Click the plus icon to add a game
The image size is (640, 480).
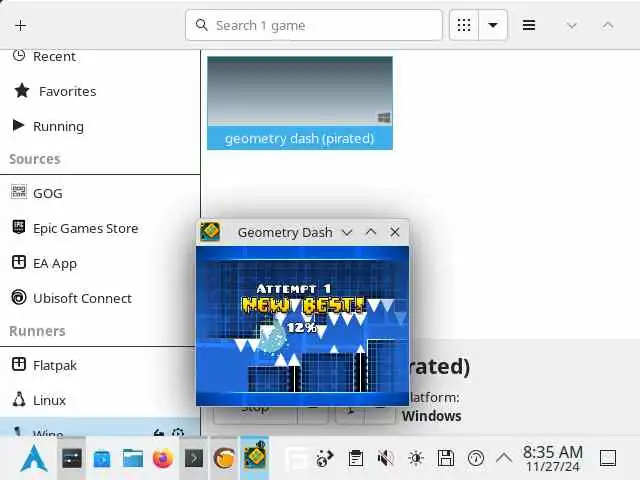tap(20, 25)
